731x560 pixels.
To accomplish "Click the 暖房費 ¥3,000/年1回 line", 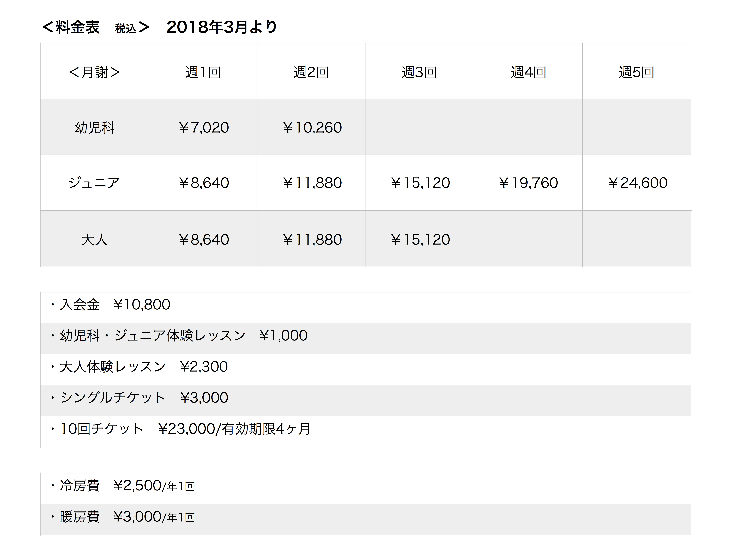I will coord(366,520).
